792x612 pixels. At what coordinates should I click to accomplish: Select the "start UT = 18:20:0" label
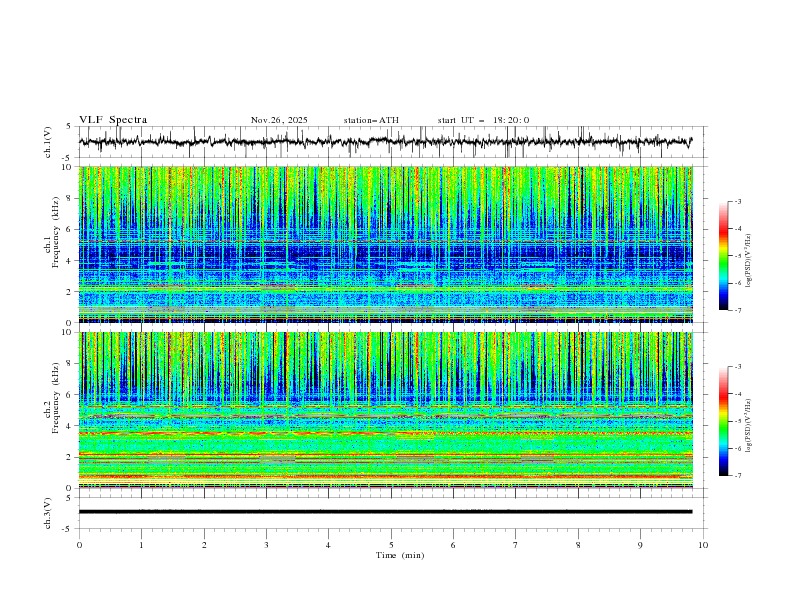pos(483,120)
